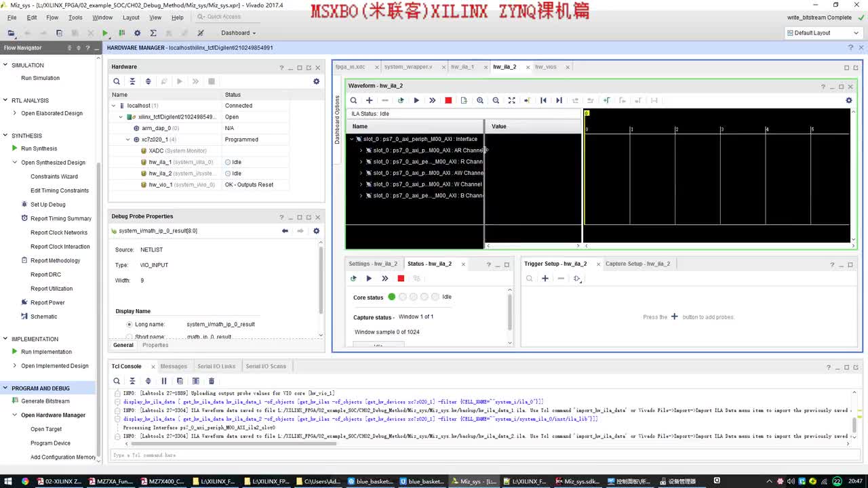Zoom out on the waveform

point(496,100)
